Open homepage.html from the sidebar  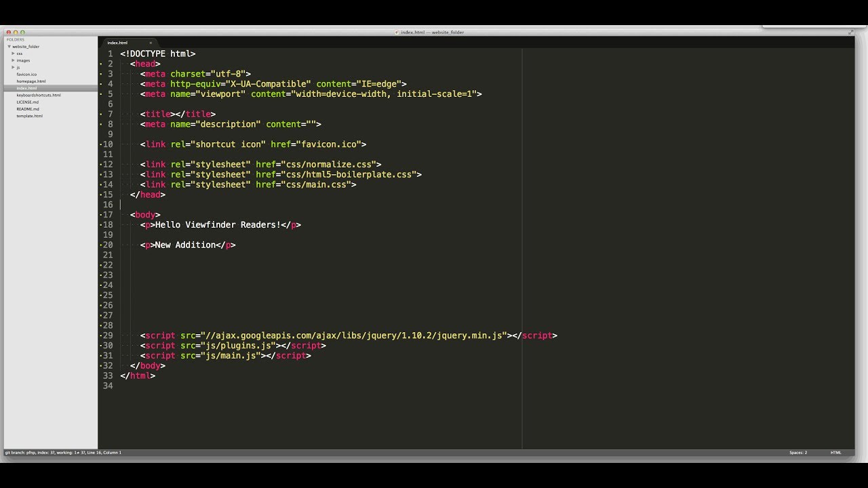click(x=31, y=81)
